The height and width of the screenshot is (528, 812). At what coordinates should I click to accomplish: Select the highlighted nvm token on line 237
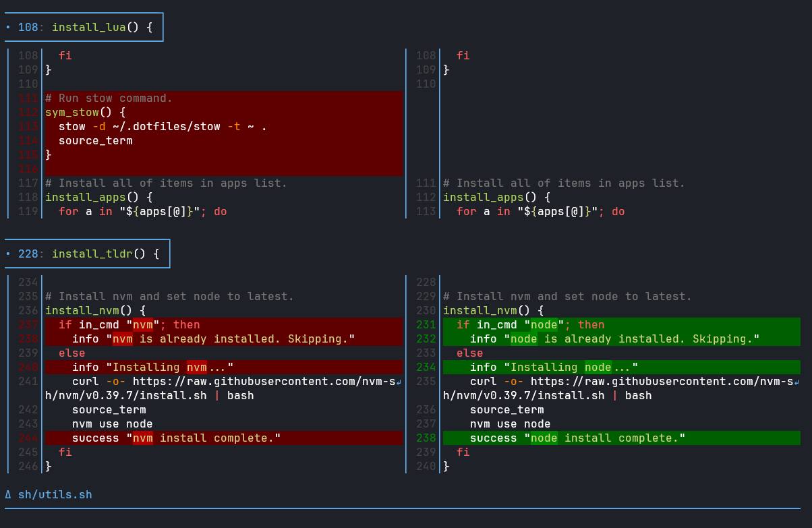pos(143,324)
